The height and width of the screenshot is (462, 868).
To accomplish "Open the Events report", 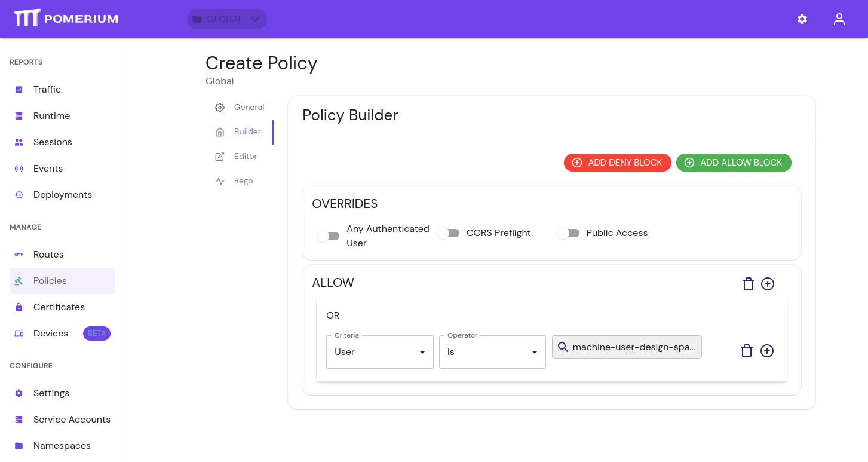I will click(48, 168).
